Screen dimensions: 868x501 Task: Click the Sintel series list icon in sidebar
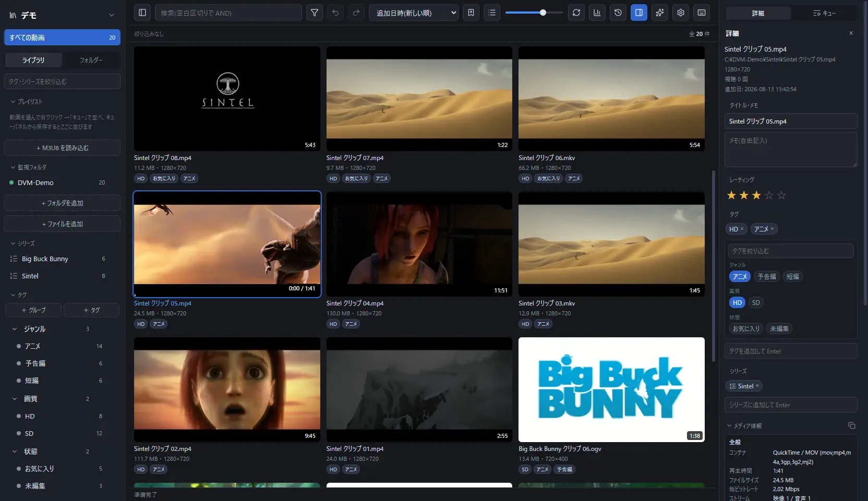(14, 276)
